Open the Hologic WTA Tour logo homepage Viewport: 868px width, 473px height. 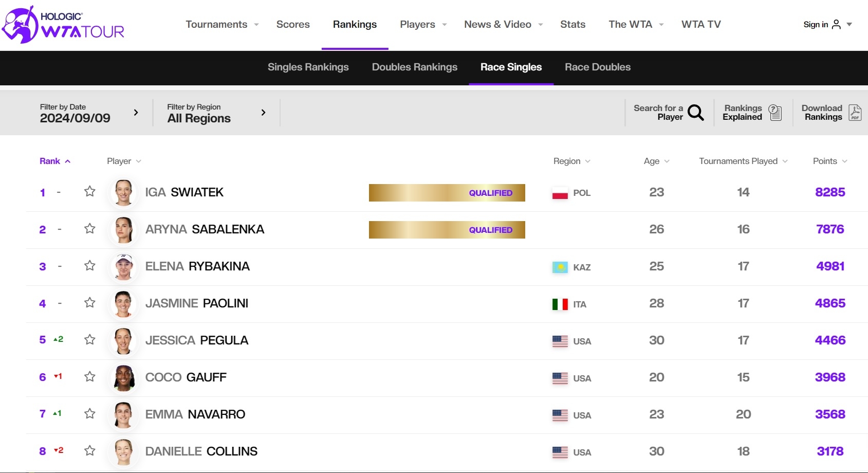click(x=63, y=25)
